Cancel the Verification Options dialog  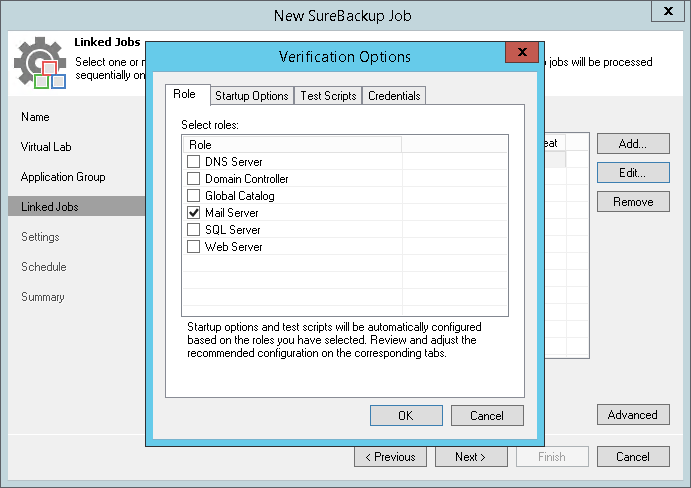click(487, 416)
